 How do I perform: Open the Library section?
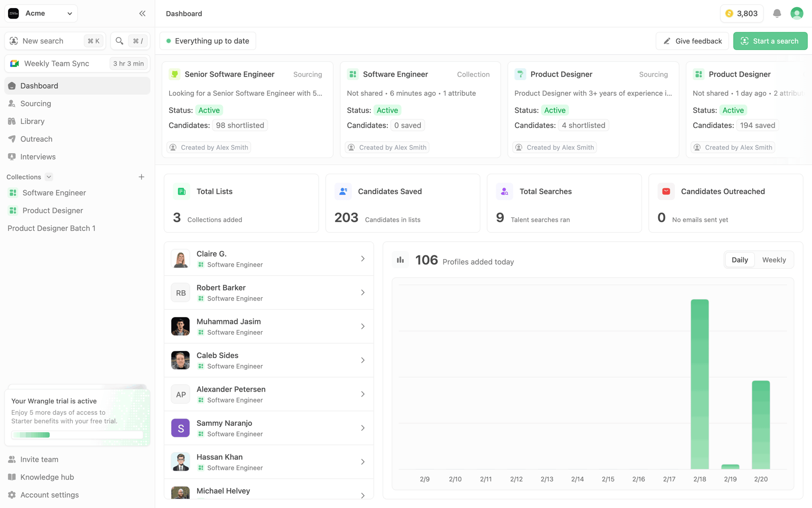(x=77, y=121)
